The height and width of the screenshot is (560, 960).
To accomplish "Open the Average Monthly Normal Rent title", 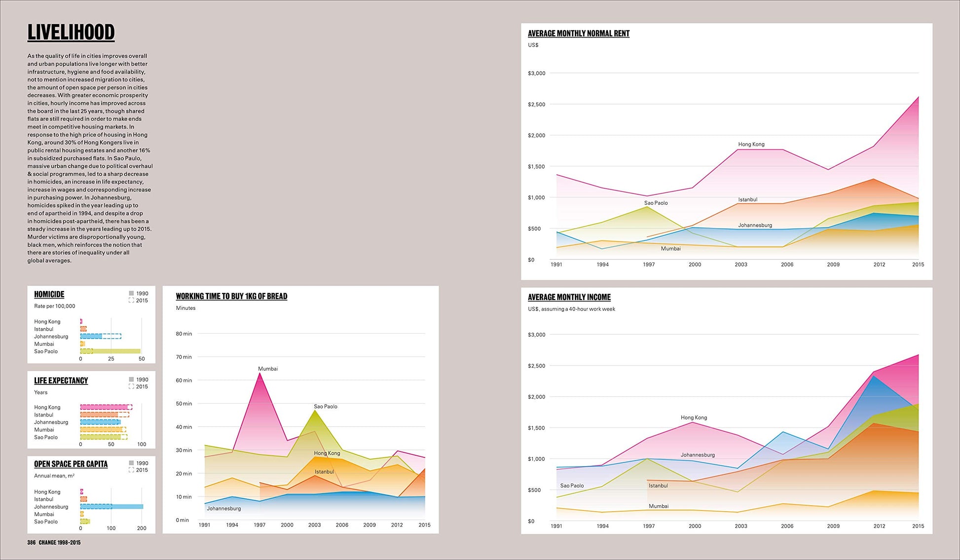I will (x=578, y=34).
